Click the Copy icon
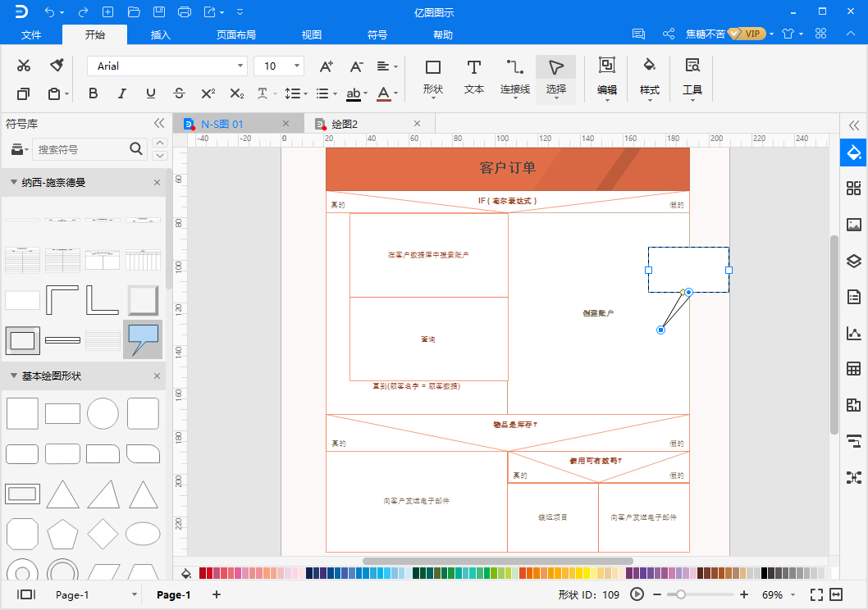Screen dimensions: 868x610 tap(23, 93)
